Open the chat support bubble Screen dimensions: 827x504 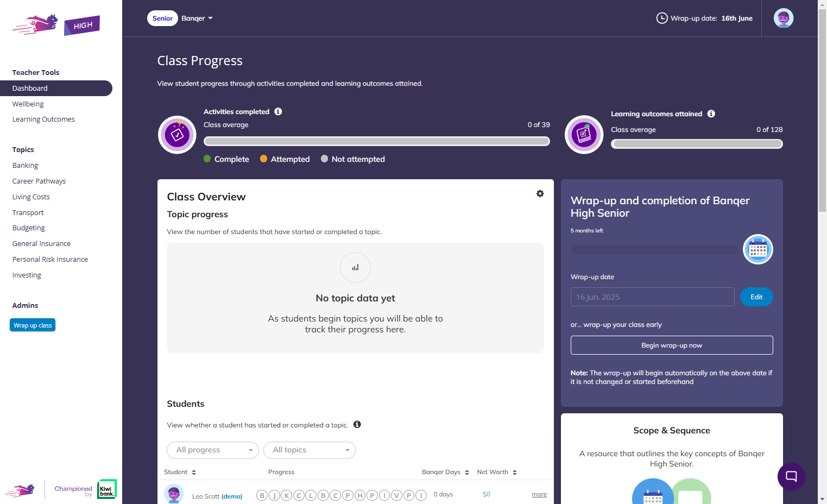coord(791,476)
